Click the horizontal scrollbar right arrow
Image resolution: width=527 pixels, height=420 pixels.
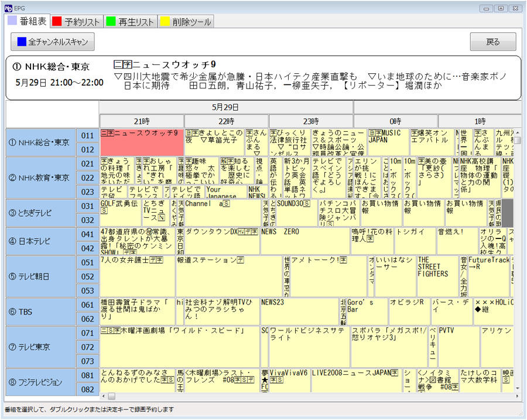[x=517, y=396]
